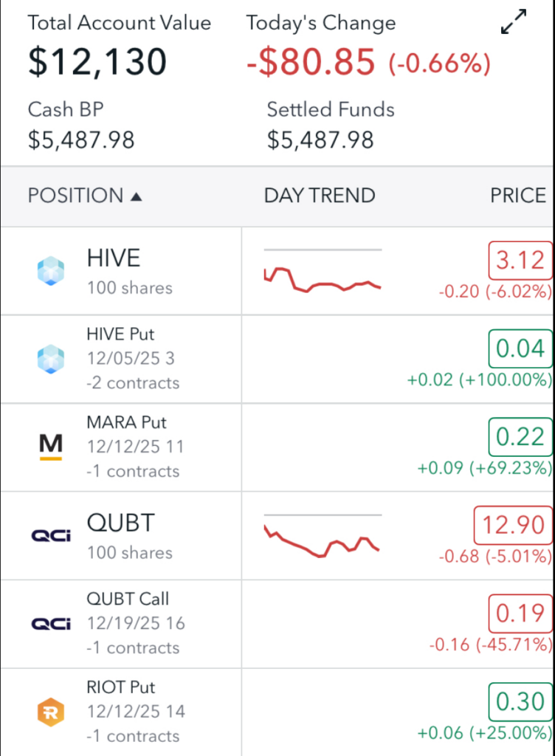Click the QUBT 12.90 price badge

point(513,526)
